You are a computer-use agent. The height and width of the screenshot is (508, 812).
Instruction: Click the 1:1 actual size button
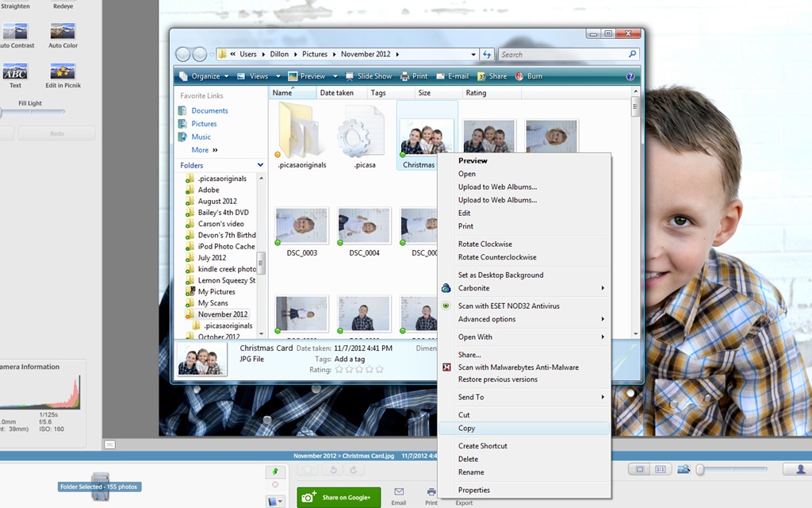click(661, 469)
